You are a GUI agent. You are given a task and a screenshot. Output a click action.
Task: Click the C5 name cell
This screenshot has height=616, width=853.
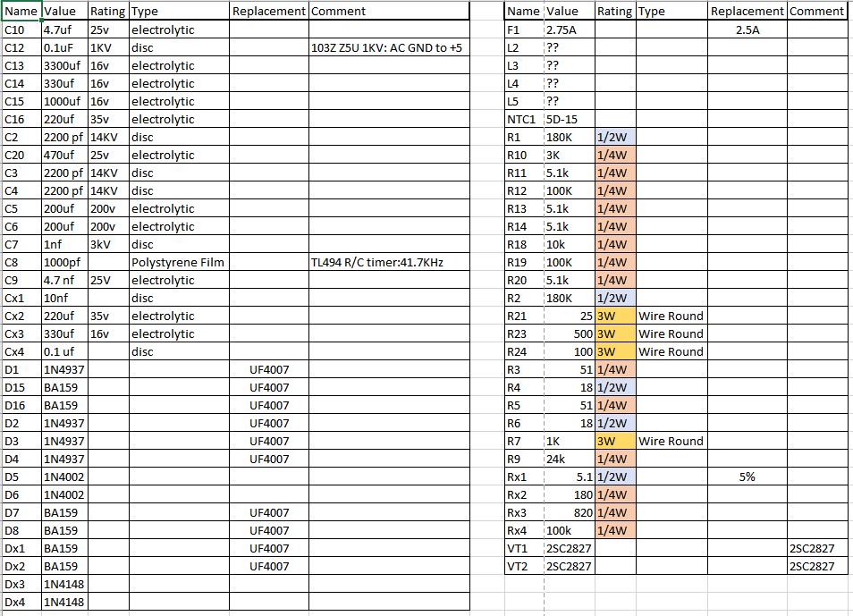click(22, 209)
